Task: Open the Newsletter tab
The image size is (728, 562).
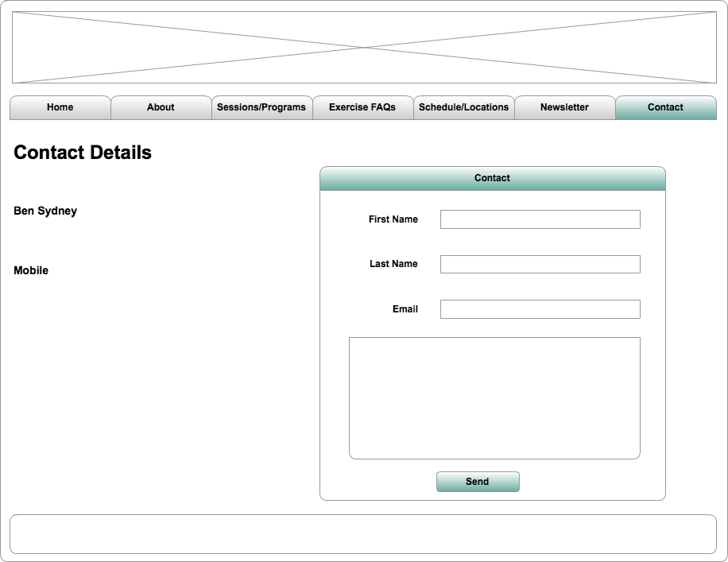Action: point(564,107)
